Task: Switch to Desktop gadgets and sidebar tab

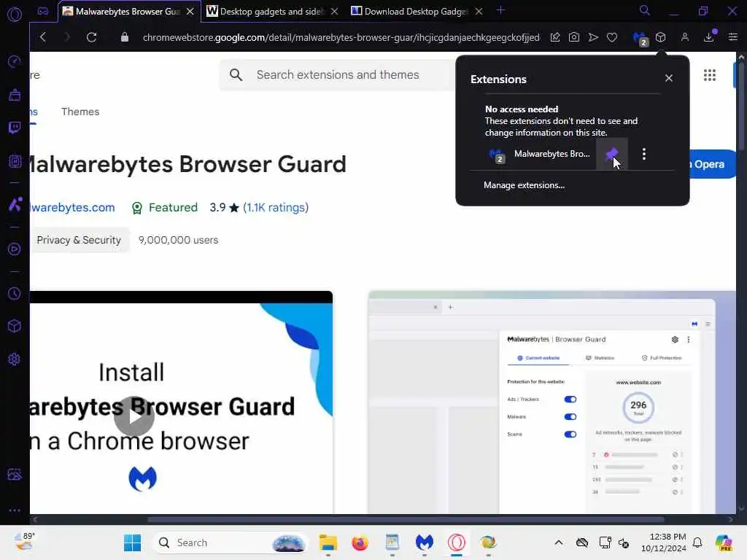Action: point(271,12)
